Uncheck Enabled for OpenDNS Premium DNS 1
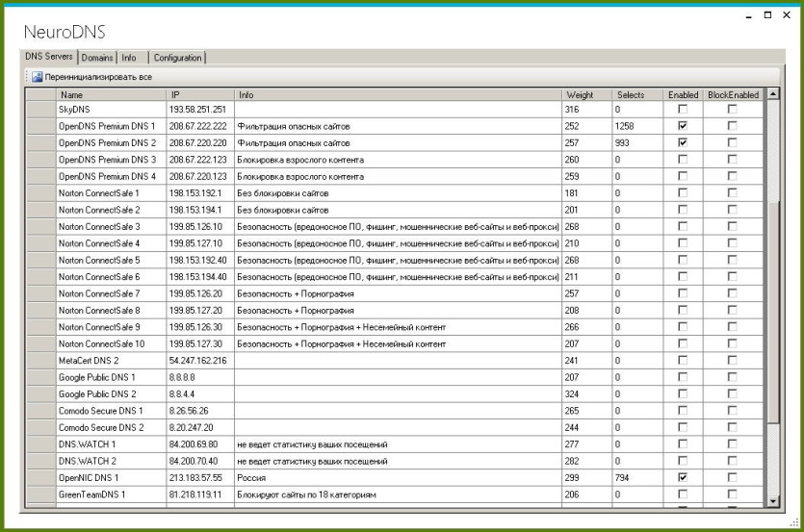This screenshot has width=804, height=532. coord(683,126)
